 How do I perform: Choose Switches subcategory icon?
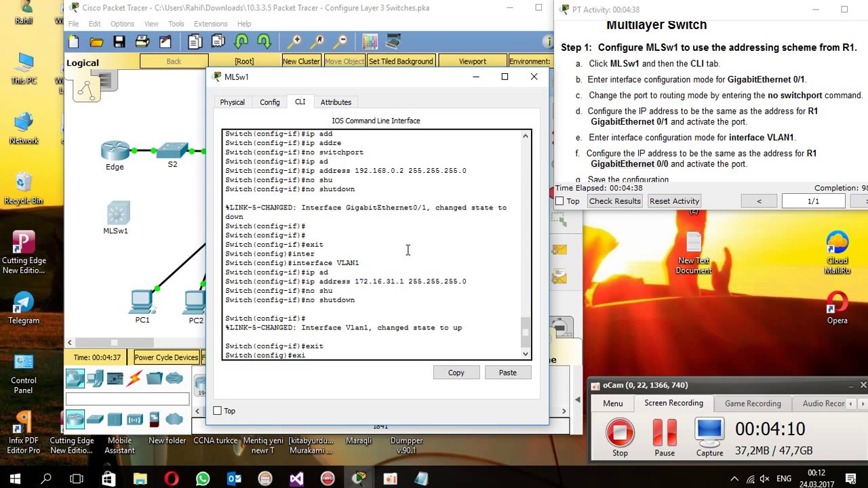pos(96,419)
